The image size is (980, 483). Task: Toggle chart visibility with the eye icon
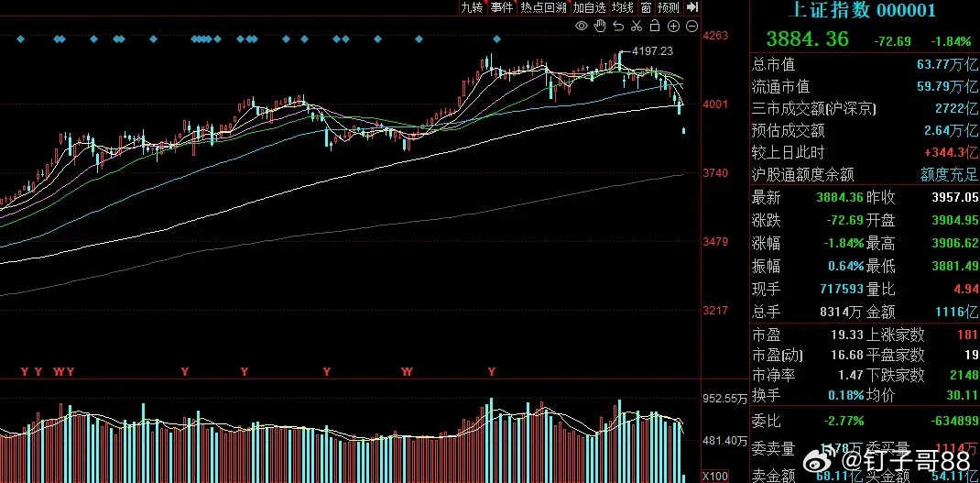click(x=582, y=26)
